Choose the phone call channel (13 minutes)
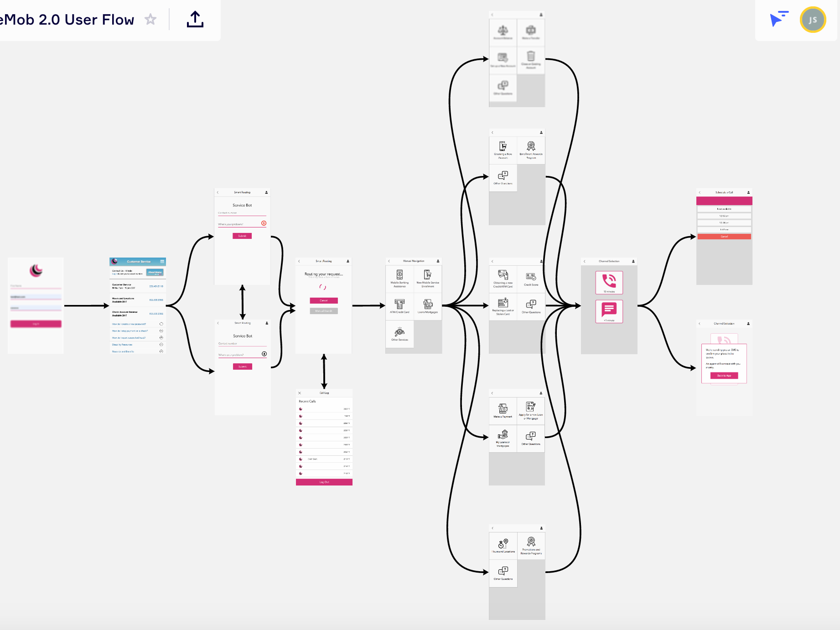Image resolution: width=840 pixels, height=630 pixels. pos(609,283)
